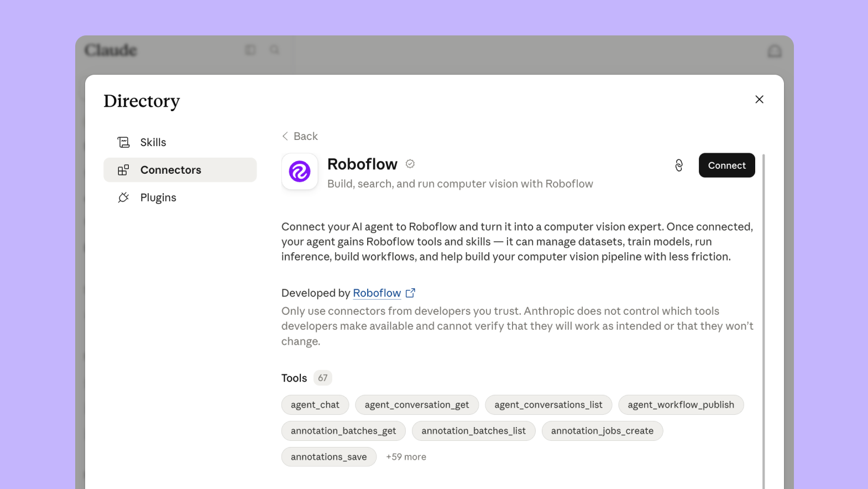Click the dialog vertical scrollbar

764,321
